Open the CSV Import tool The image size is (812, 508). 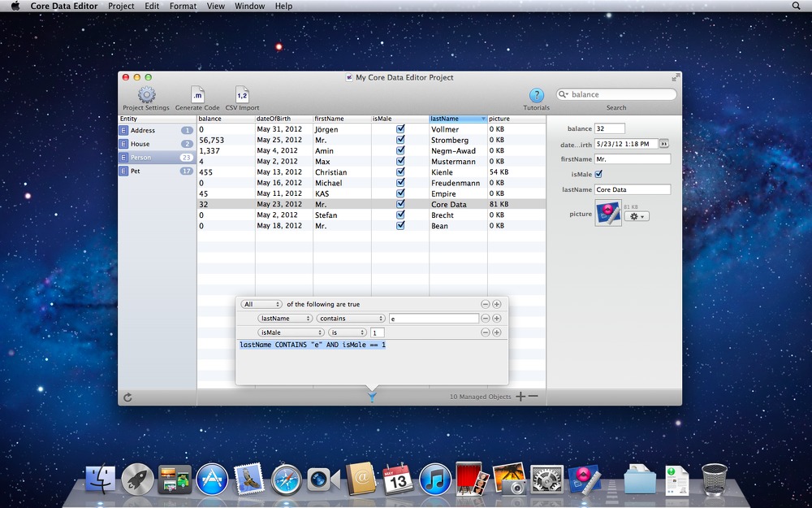[242, 95]
